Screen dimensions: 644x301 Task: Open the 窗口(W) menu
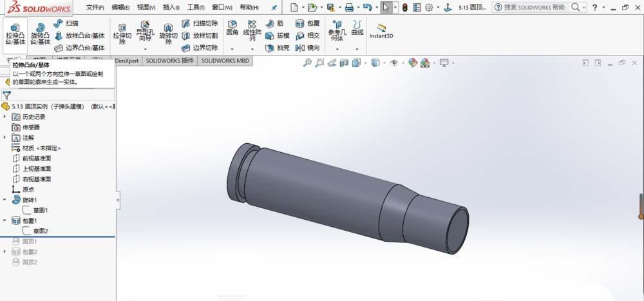[x=222, y=7]
